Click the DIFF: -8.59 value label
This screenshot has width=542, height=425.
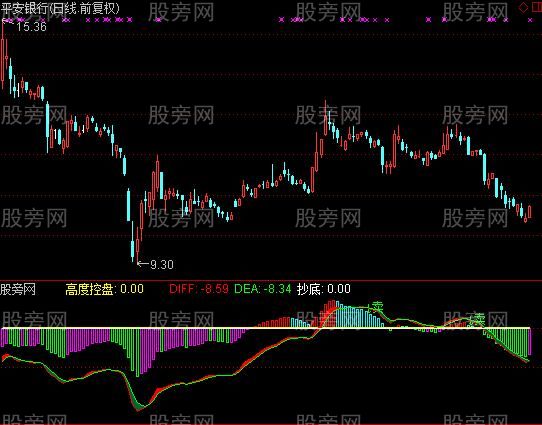click(199, 289)
